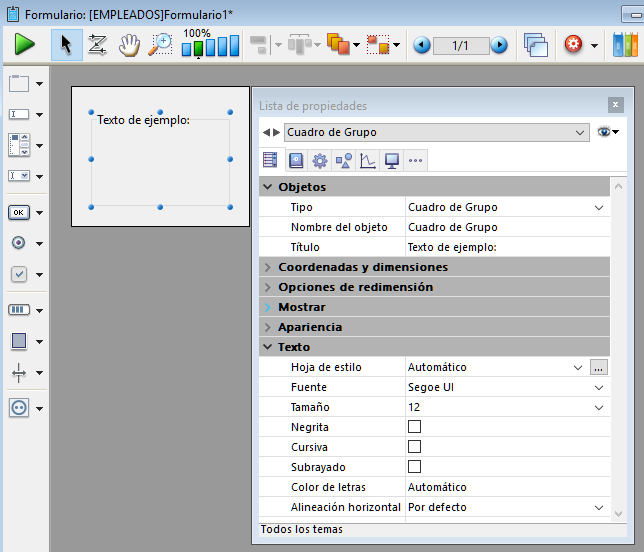Screen dimensions: 644x552
Task: Check the Subrayado checkbox
Action: tap(414, 467)
